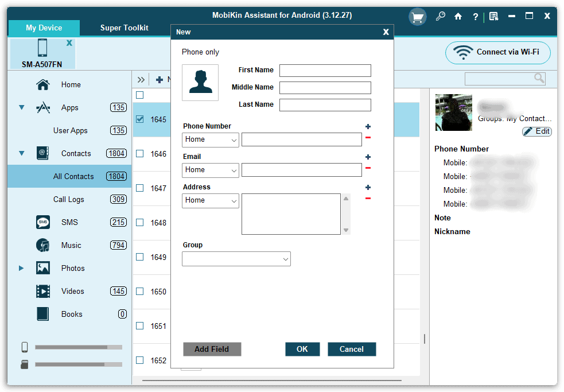The width and height of the screenshot is (564, 392).
Task: Open the shopping cart purchase icon
Action: coord(417,17)
